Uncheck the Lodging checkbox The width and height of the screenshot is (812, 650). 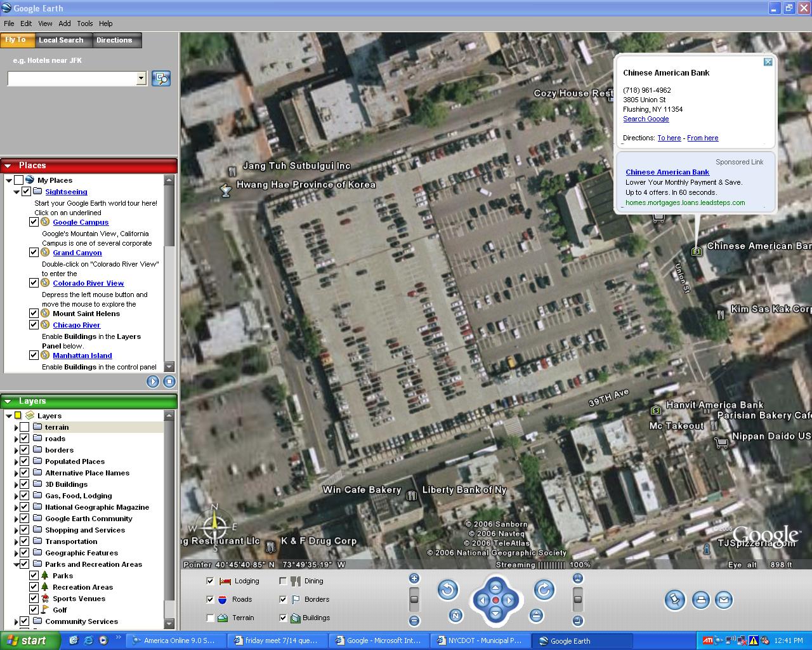click(210, 581)
